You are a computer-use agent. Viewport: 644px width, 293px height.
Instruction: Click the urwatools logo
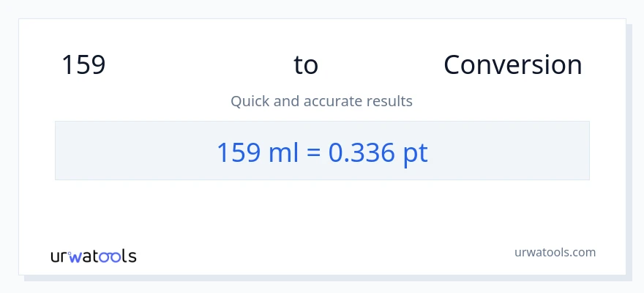tap(94, 256)
